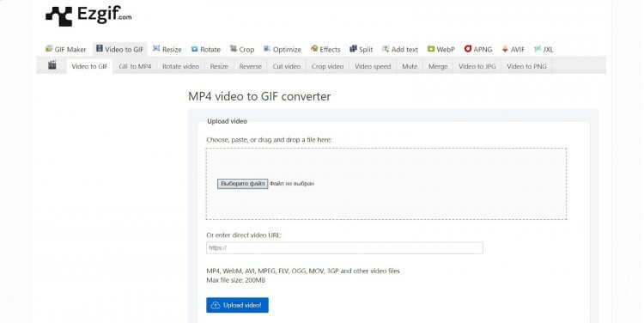
Task: Switch to the Crop video tab
Action: [327, 66]
